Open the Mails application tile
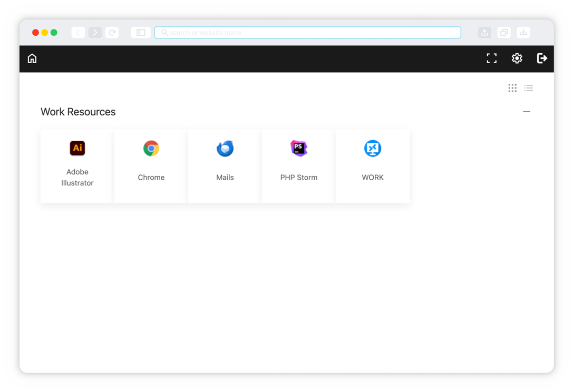Image resolution: width=573 pixels, height=392 pixels. coord(225,166)
